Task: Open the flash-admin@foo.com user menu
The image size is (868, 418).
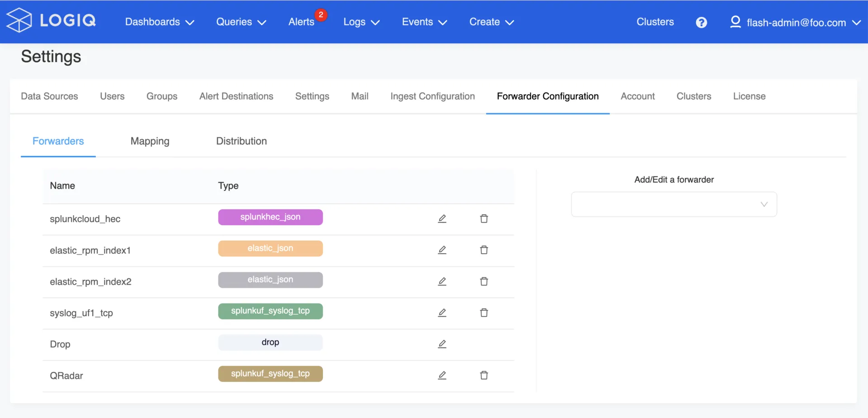Action: pyautogui.click(x=795, y=22)
